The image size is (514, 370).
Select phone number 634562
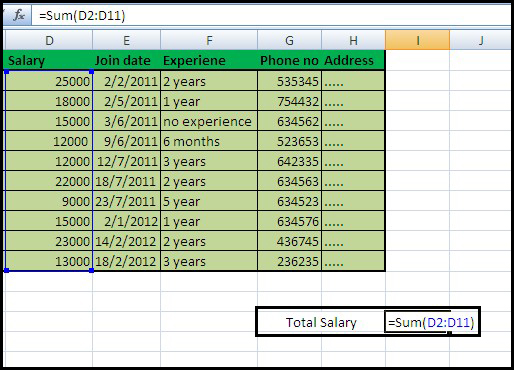289,121
